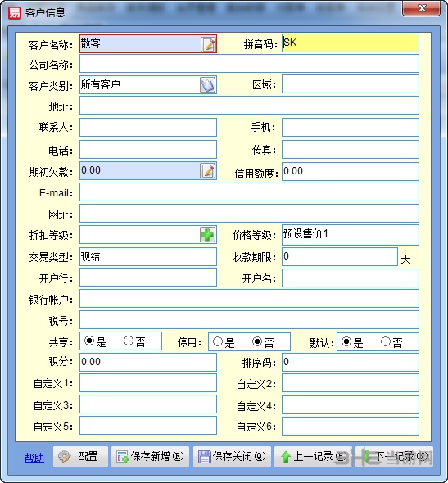Open the 价格等级 field showing 预设售价1
448x483 pixels.
tap(351, 235)
